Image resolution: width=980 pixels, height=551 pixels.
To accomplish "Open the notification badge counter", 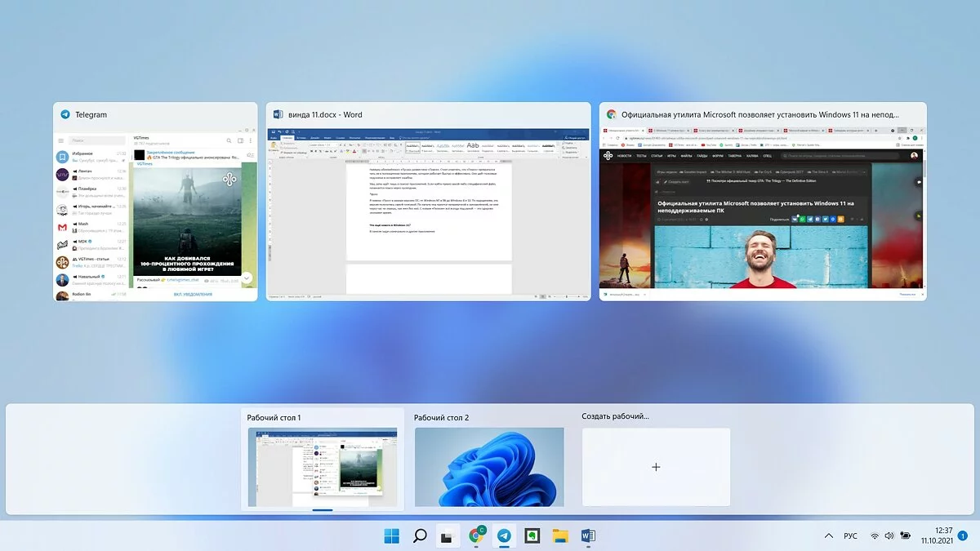I will [962, 536].
